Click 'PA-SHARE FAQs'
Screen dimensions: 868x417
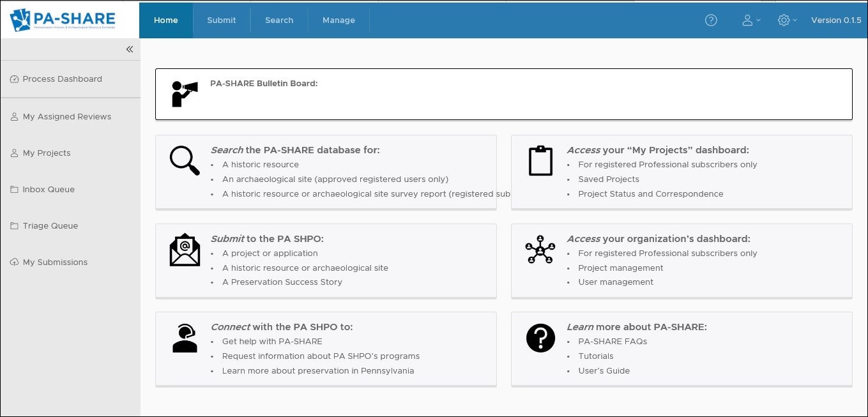[613, 342]
